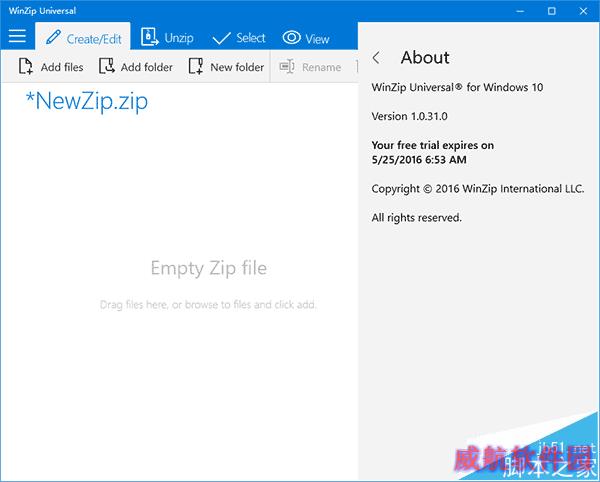Click the *NewZip.zip file title
This screenshot has height=482, width=600.
pos(86,101)
